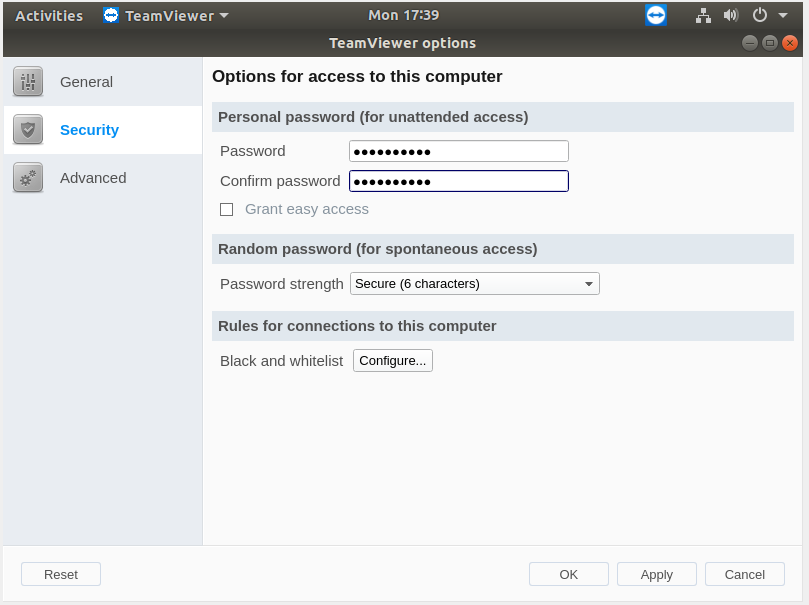Click the volume speaker icon
Viewport: 809px width, 605px height.
[x=731, y=15]
